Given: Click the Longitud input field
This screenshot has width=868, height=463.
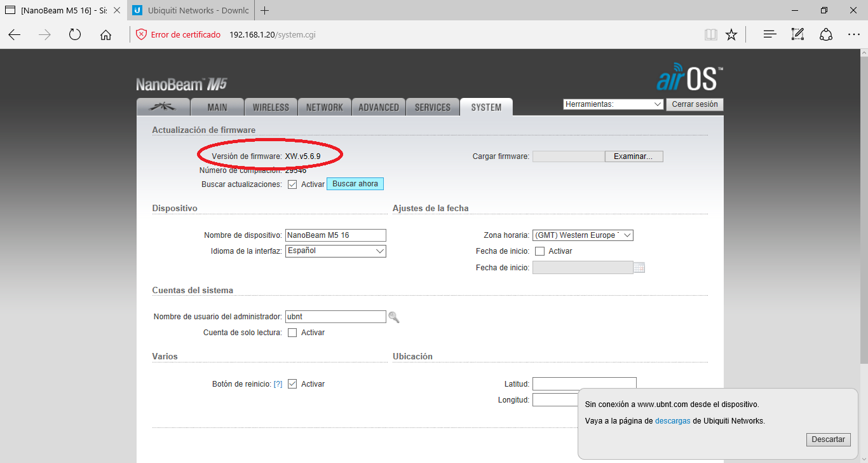Looking at the screenshot, I should click(x=556, y=400).
